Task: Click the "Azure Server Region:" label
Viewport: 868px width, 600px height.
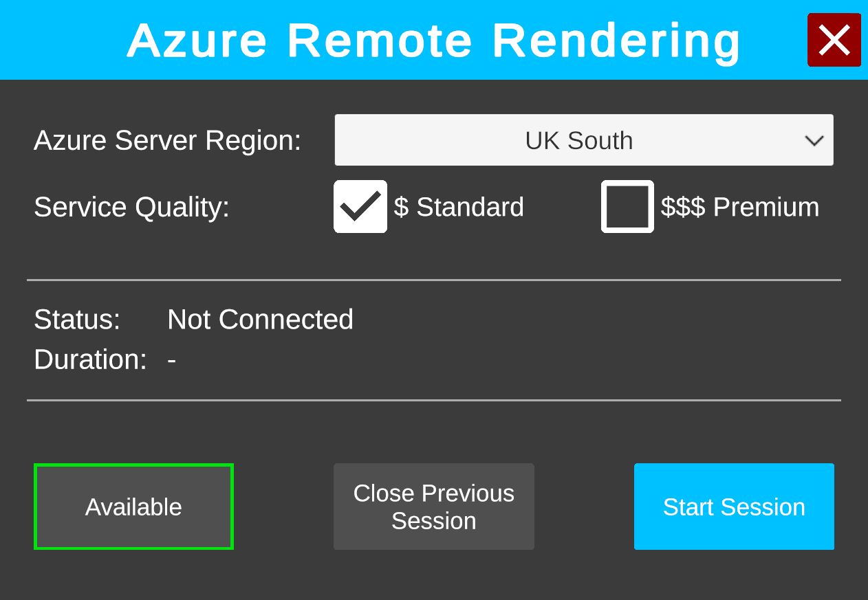Action: [167, 140]
